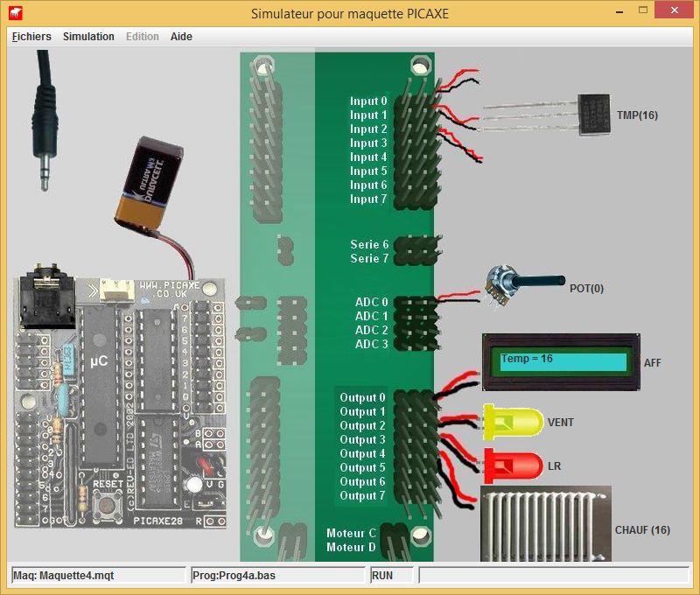Open the Aide menu

pyautogui.click(x=181, y=37)
